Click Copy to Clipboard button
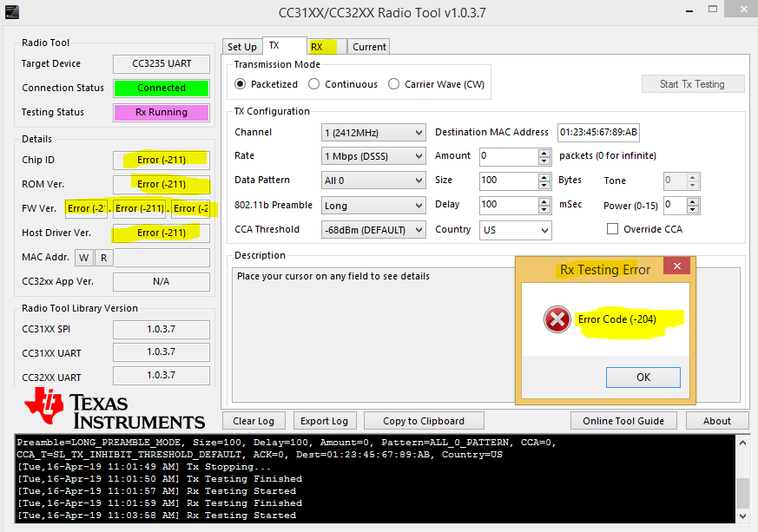This screenshot has width=758, height=532. coord(424,421)
